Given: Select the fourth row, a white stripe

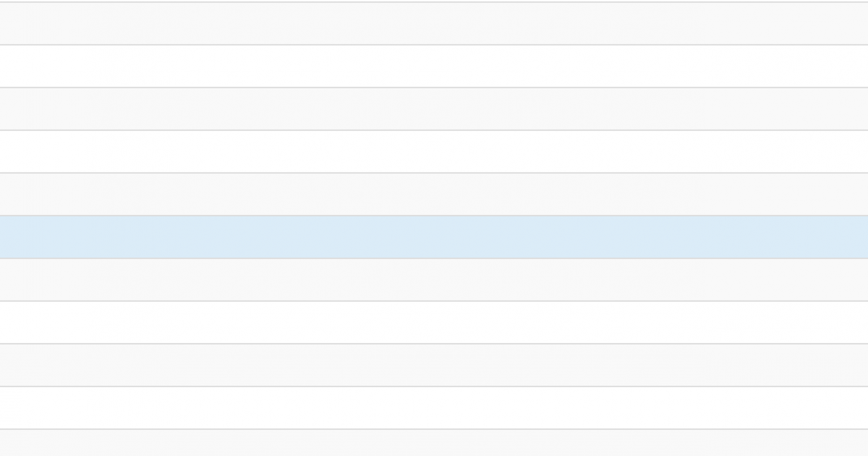Looking at the screenshot, I should coord(434,151).
